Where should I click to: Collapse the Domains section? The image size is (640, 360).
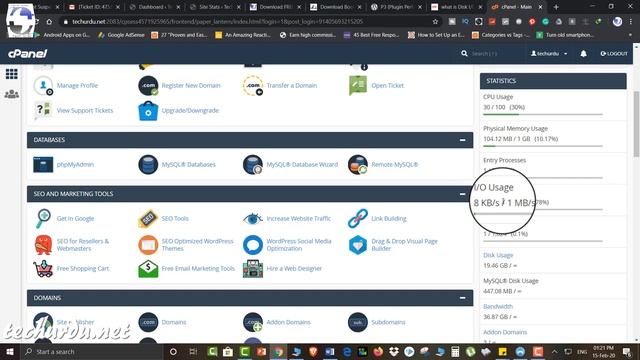click(462, 298)
